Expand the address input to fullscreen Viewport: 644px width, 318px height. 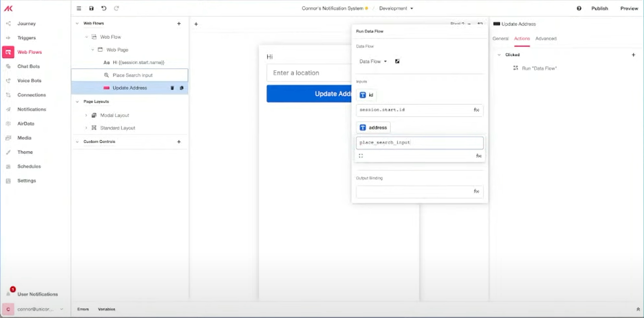361,156
